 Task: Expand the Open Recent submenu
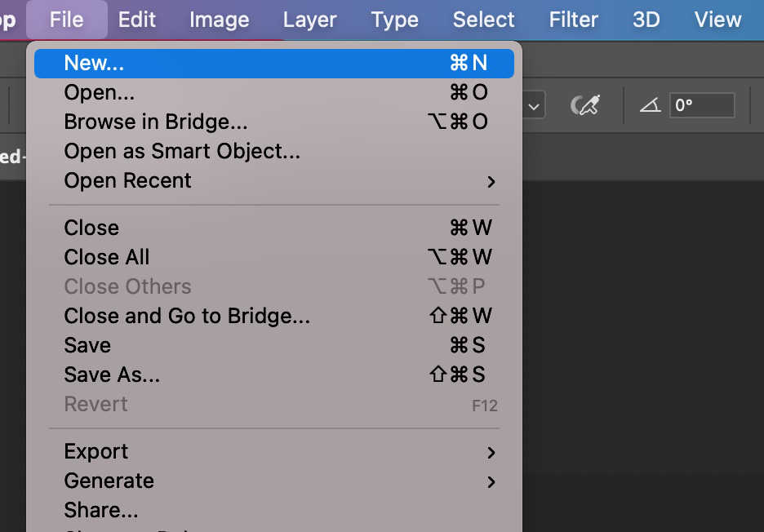pyautogui.click(x=491, y=181)
